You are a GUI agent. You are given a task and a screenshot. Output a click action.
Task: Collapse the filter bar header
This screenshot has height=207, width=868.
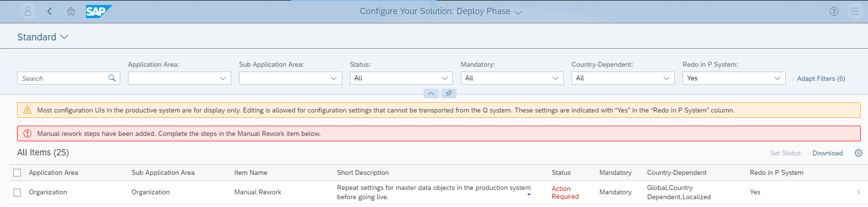431,94
